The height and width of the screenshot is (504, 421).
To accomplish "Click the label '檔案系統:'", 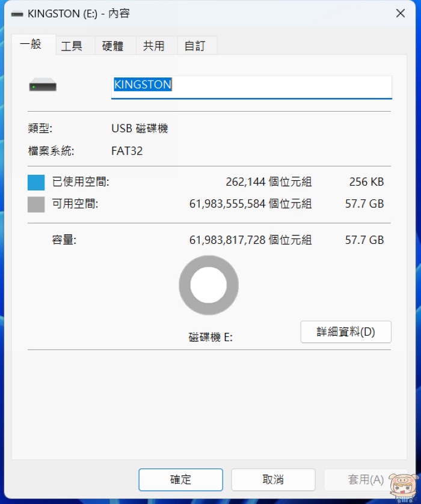I will [x=51, y=151].
